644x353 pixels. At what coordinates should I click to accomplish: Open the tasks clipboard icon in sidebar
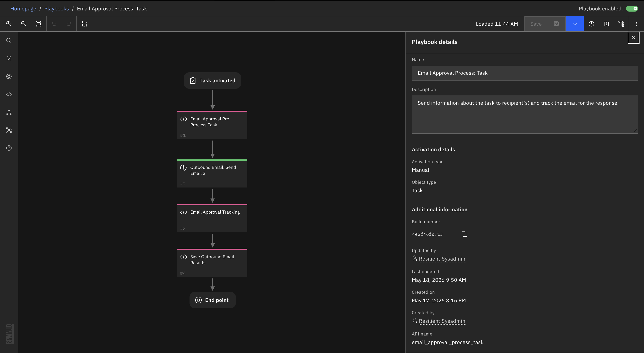(9, 59)
